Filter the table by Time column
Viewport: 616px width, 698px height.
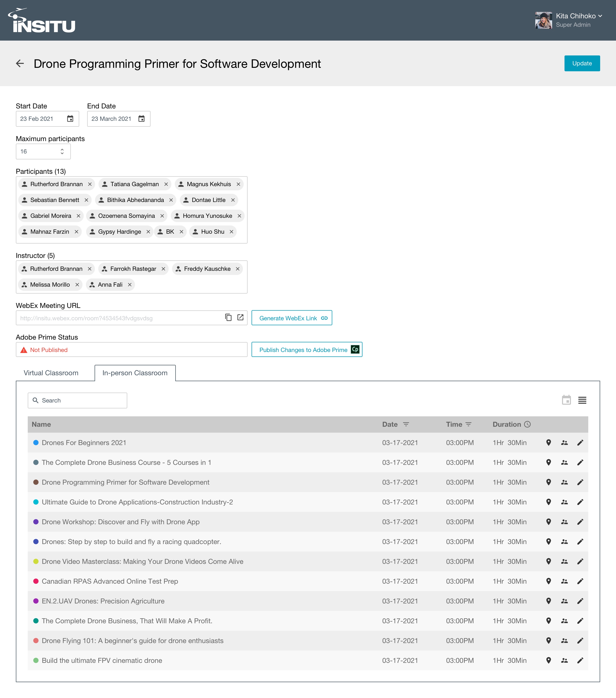(x=468, y=424)
